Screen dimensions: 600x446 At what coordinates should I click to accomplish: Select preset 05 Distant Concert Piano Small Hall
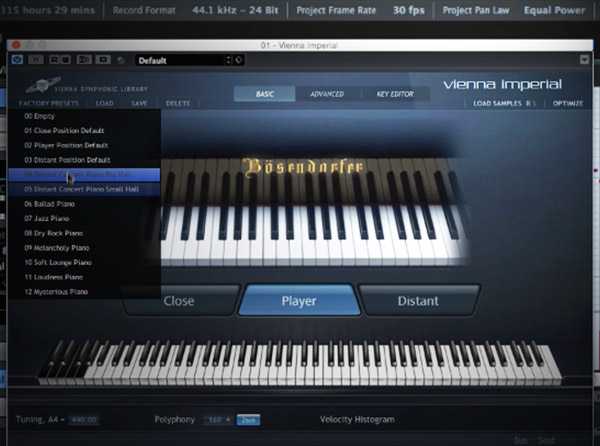84,189
